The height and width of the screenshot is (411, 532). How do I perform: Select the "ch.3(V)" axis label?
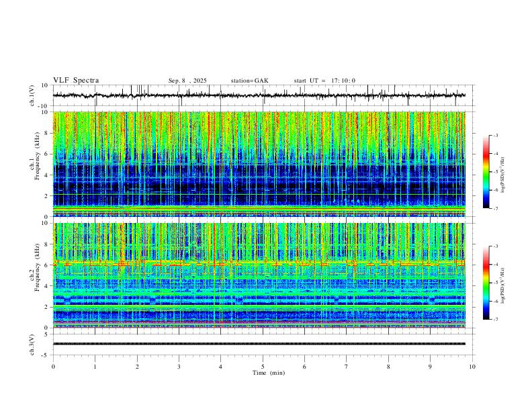coord(32,345)
